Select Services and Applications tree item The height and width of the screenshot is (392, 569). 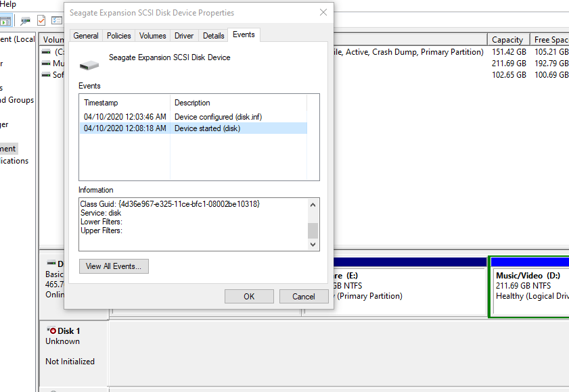[14, 161]
